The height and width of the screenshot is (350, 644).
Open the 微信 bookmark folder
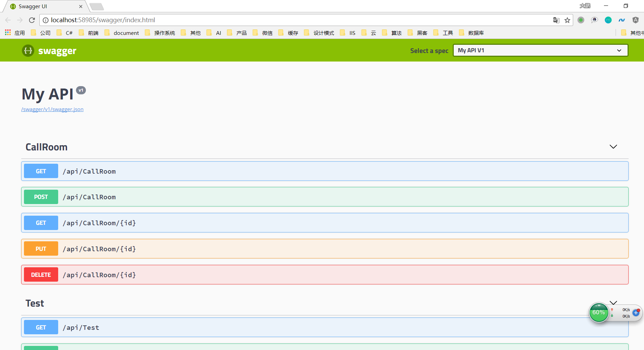pos(263,33)
